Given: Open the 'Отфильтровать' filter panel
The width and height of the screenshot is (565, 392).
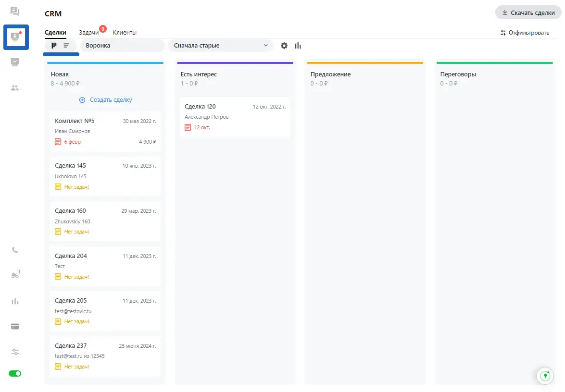Looking at the screenshot, I should pyautogui.click(x=525, y=33).
